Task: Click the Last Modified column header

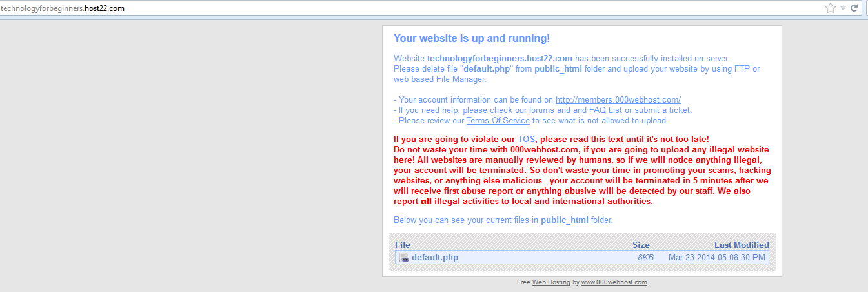Action: coord(742,245)
